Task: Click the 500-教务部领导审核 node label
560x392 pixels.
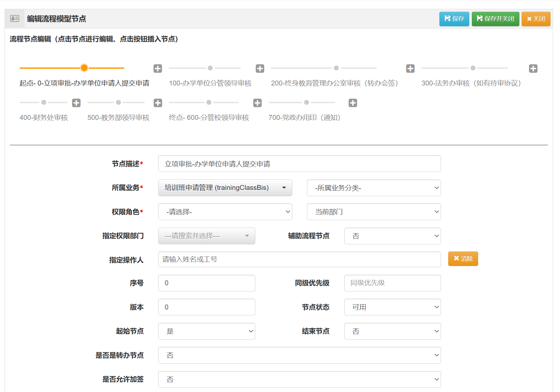Action: click(118, 118)
